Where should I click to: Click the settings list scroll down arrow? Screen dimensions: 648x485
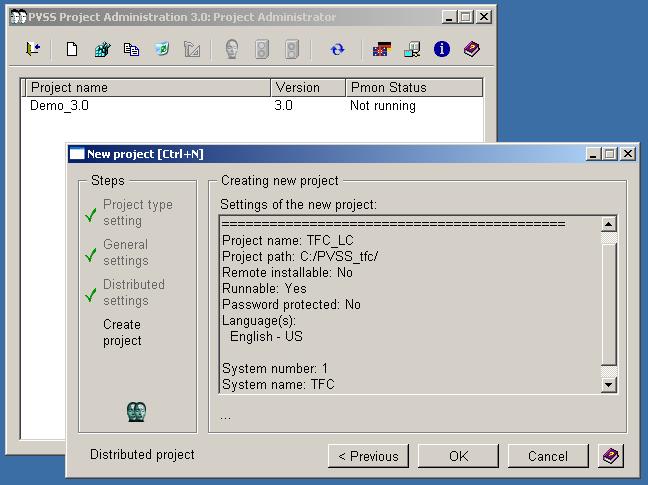click(609, 385)
